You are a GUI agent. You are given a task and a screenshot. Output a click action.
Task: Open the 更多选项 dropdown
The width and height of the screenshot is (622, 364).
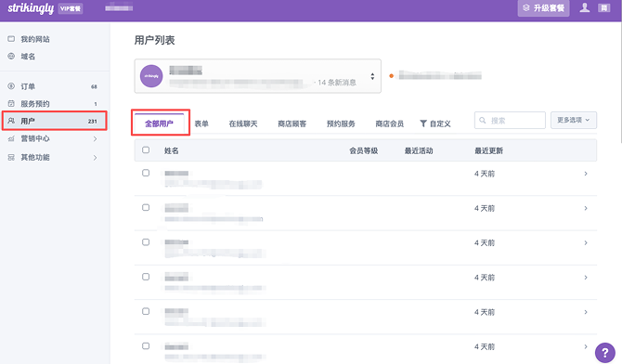click(x=574, y=120)
